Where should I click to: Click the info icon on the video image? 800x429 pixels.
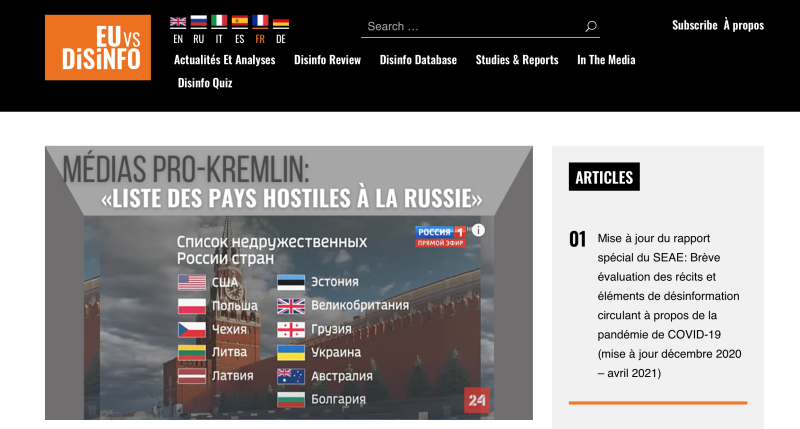(478, 230)
